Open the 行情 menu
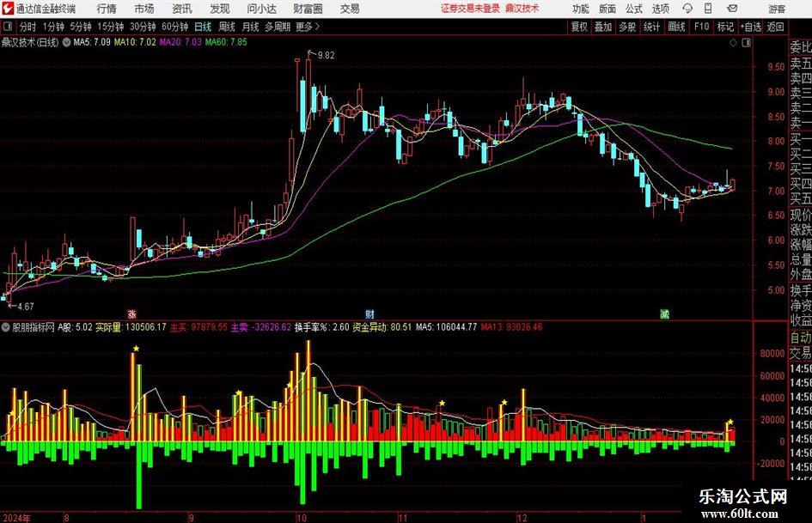This screenshot has height=523, width=812. (x=107, y=9)
